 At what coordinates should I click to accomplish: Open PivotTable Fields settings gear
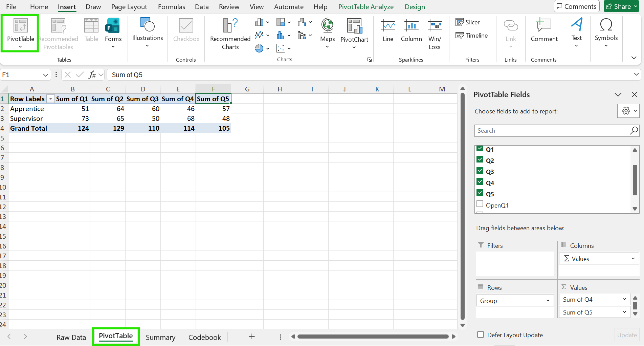point(628,111)
